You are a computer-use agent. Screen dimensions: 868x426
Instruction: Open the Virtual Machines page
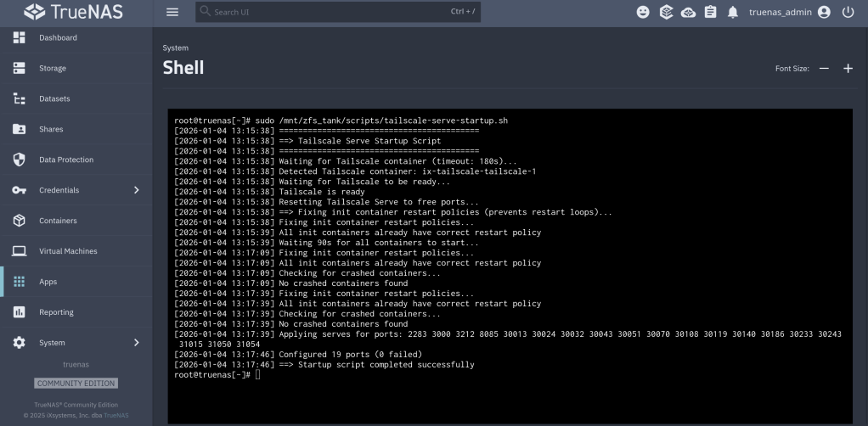[68, 251]
